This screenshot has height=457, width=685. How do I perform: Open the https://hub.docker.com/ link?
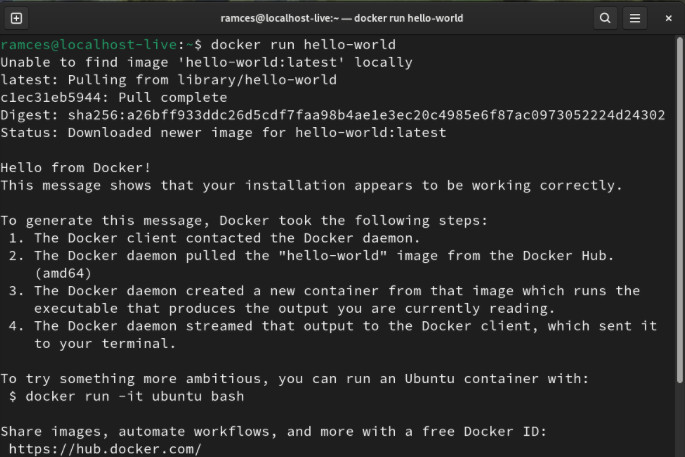coord(105,449)
